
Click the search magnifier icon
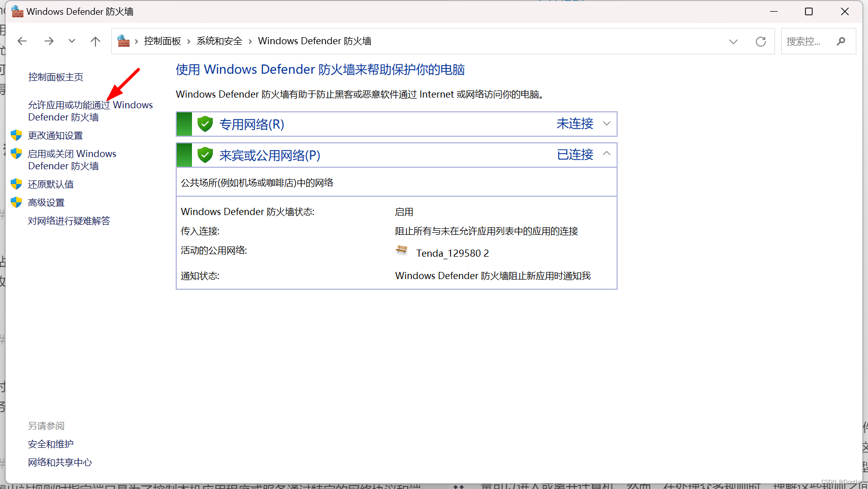tap(841, 41)
